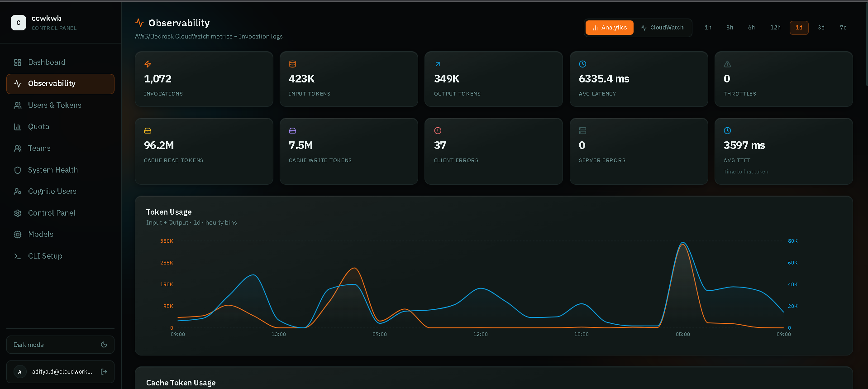
Task: Click the warning triangle on Throttles card
Action: 727,64
